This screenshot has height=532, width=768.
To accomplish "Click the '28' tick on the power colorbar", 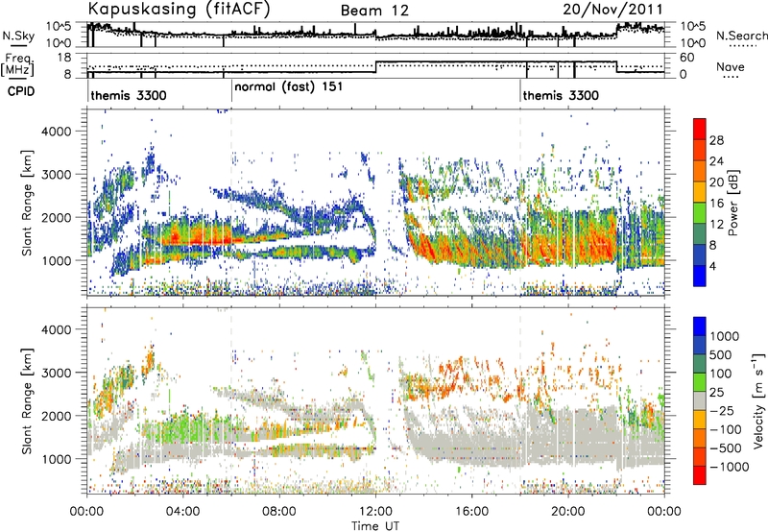I will point(716,140).
